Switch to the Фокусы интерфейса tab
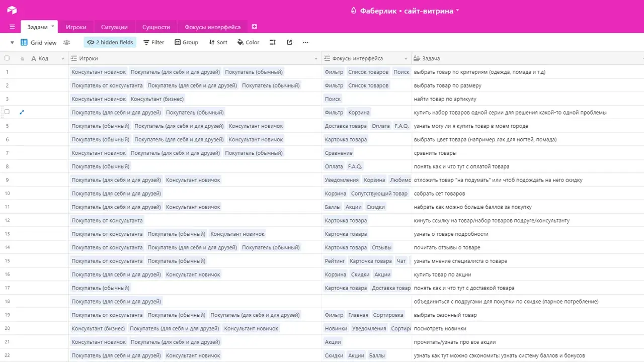Viewport: 644px width, 362px height. click(x=213, y=27)
